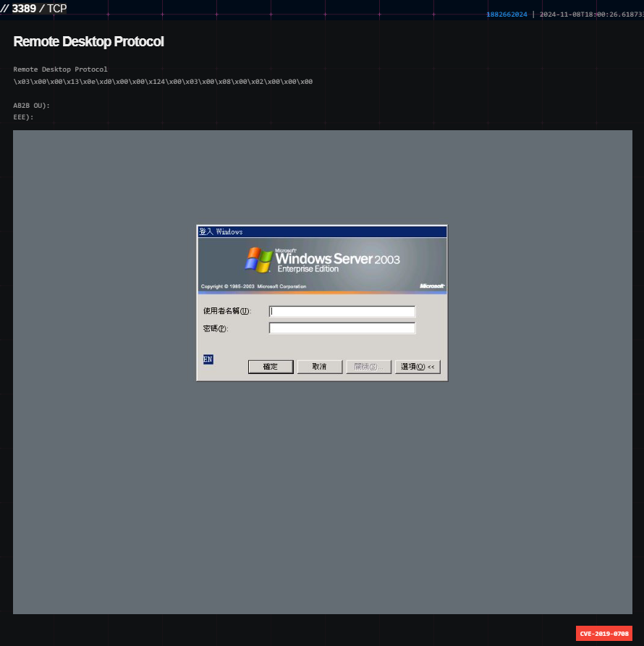Click the Microsoft logo in banner corner
This screenshot has width=644, height=646.
[x=432, y=286]
